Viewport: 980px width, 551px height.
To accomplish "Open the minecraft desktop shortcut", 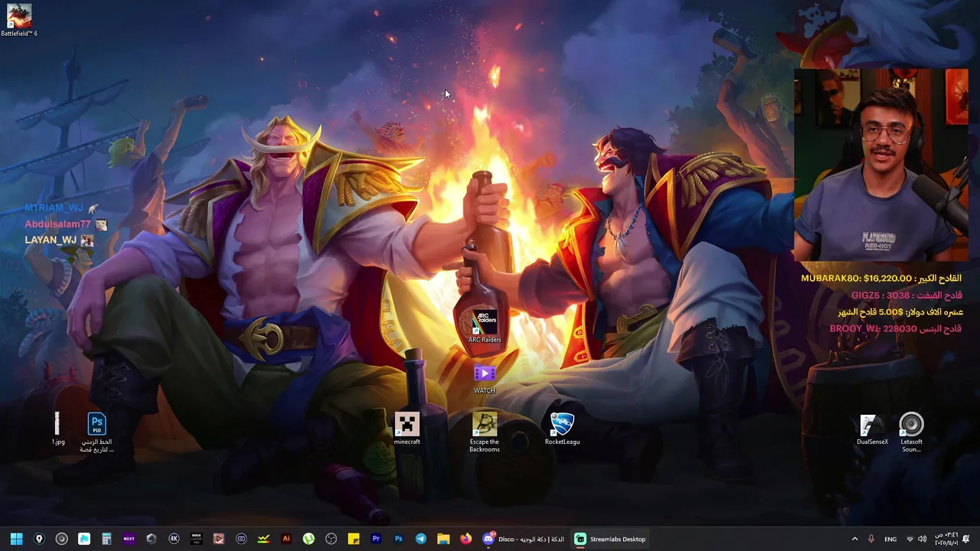I will 407,429.
